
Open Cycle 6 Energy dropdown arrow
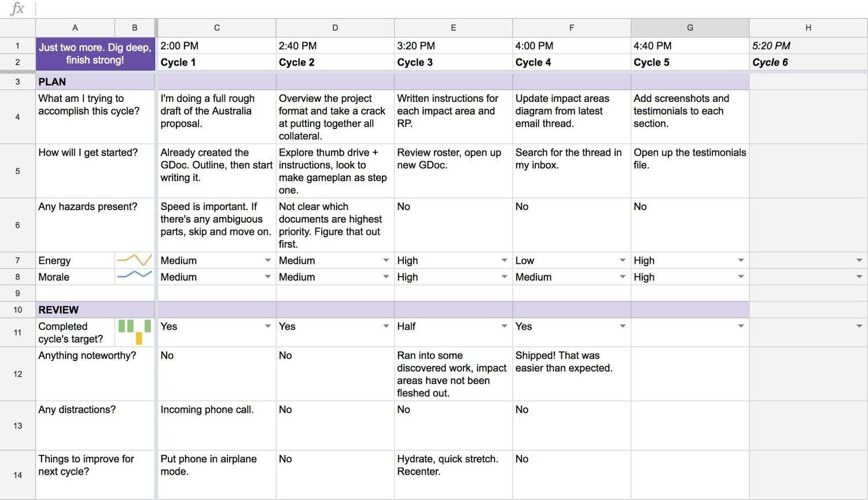coord(859,260)
